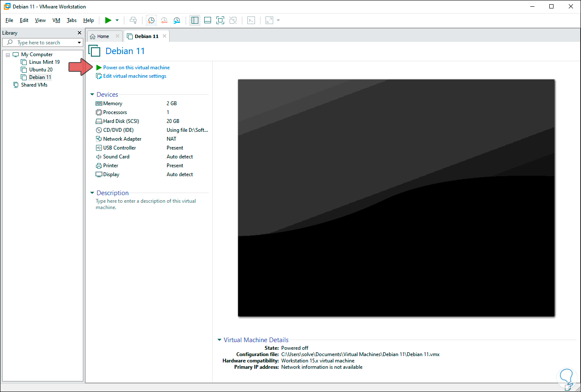Click the VMware Workstation title bar icon

click(x=7, y=6)
